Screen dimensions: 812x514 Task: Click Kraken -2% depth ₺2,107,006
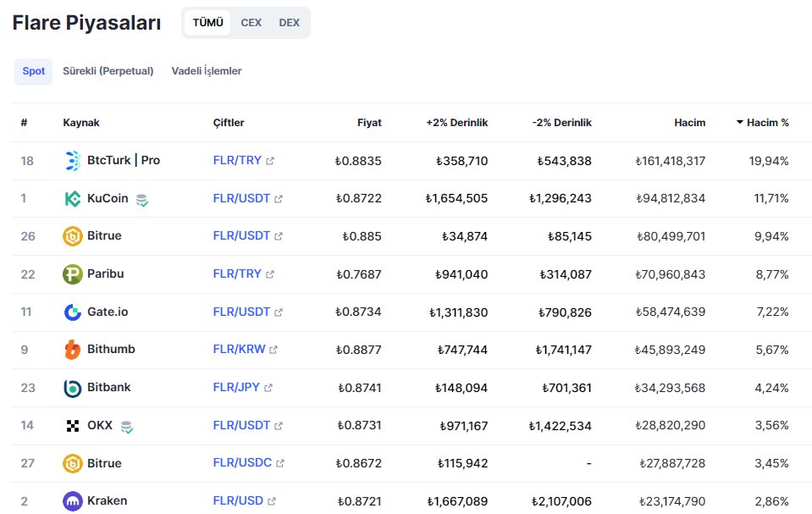tap(561, 501)
